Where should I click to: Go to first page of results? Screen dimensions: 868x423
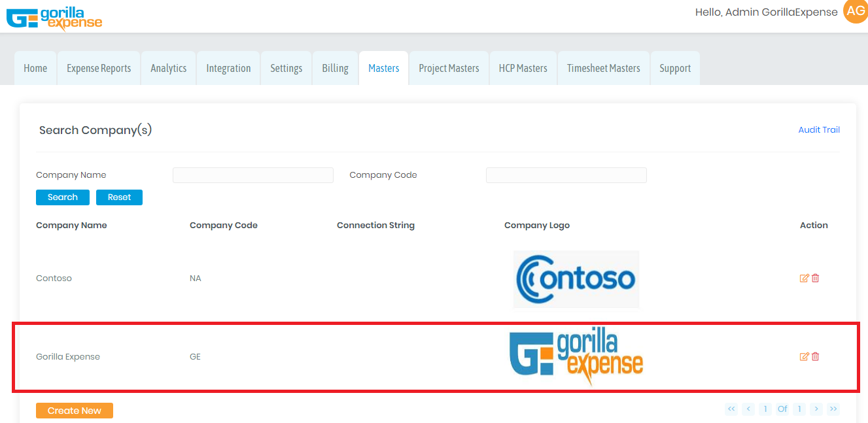pyautogui.click(x=731, y=409)
